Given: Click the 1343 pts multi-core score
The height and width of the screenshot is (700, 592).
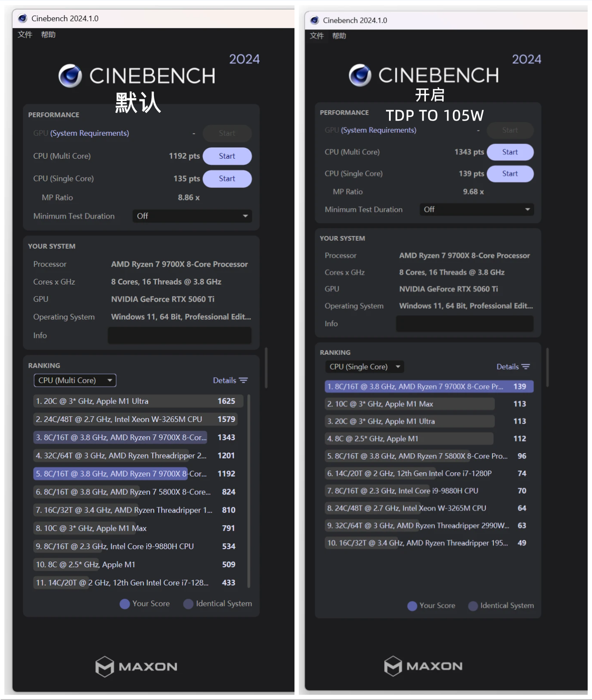Looking at the screenshot, I should coord(469,152).
